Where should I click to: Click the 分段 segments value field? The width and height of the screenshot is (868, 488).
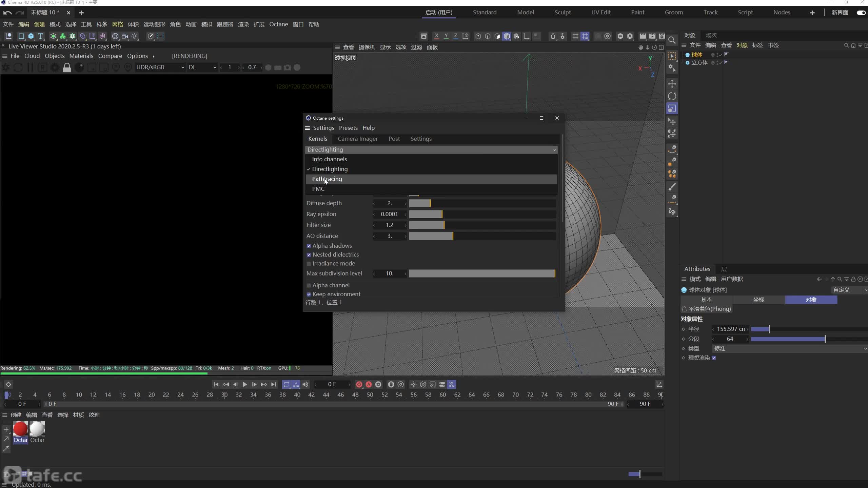tap(730, 339)
